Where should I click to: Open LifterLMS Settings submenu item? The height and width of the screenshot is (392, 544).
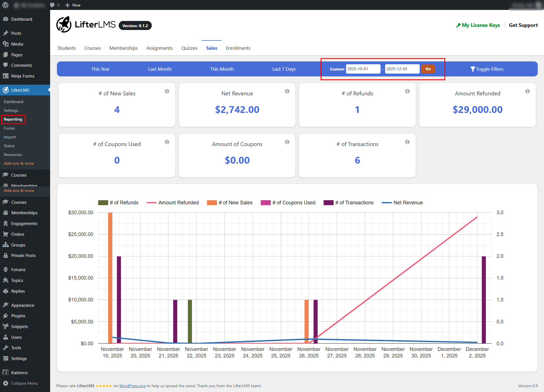pos(11,110)
